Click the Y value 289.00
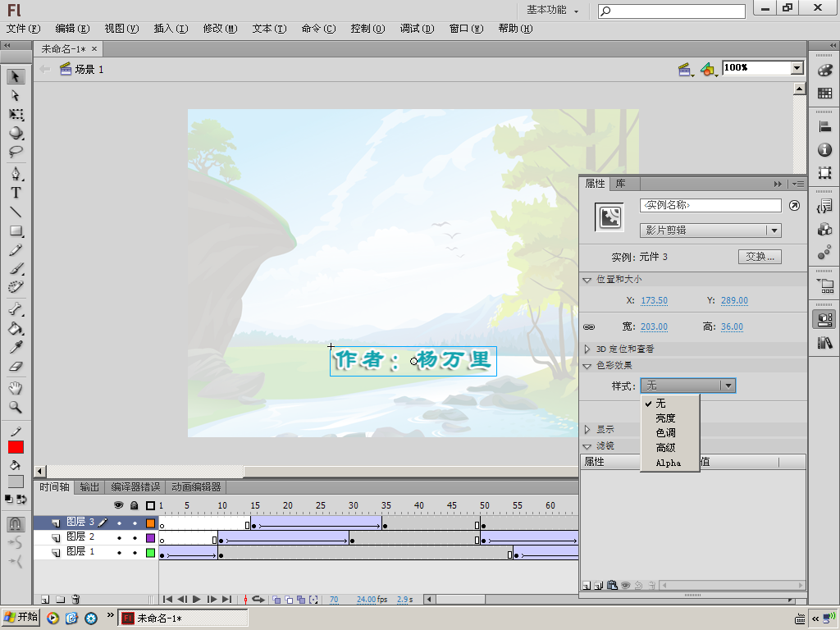 (x=734, y=300)
